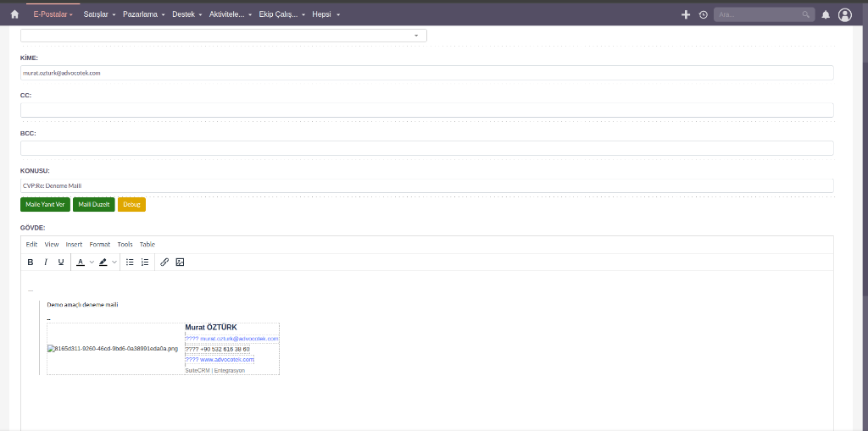Click into the BCC field
Image resolution: width=868 pixels, height=431 pixels.
pyautogui.click(x=427, y=148)
